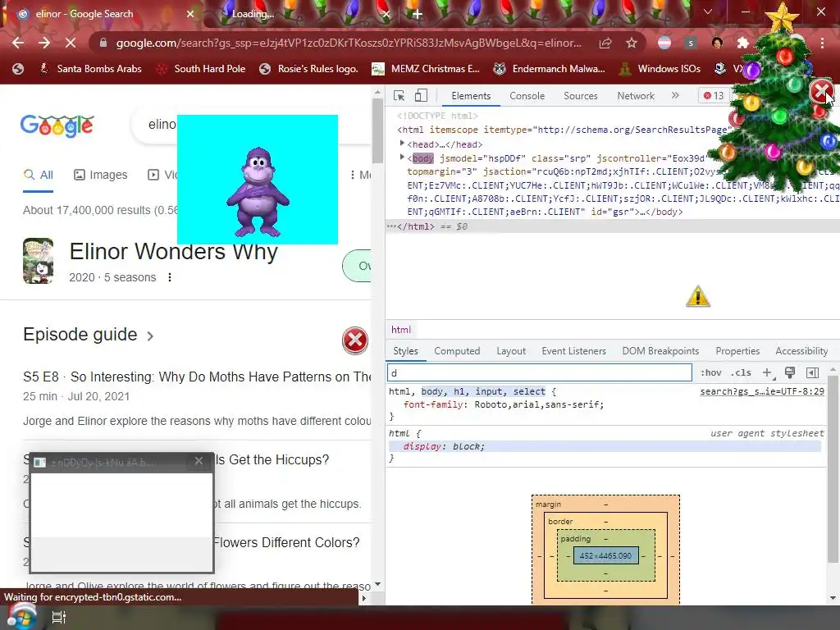Click the 452×4465.090 box model content
This screenshot has height=630, width=840.
[x=605, y=555]
